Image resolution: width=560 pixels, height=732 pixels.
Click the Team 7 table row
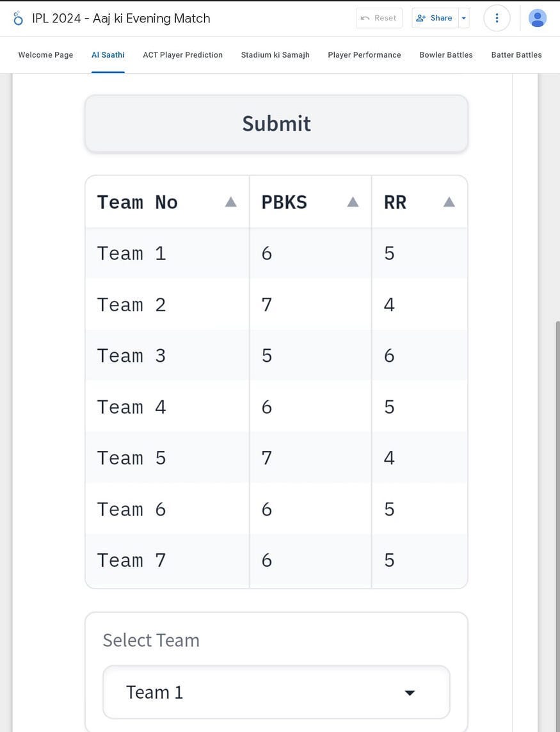(x=132, y=560)
